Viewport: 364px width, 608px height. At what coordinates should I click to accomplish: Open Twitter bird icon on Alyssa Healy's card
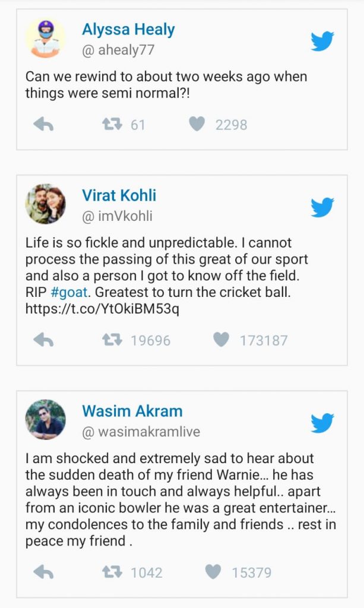[322, 41]
